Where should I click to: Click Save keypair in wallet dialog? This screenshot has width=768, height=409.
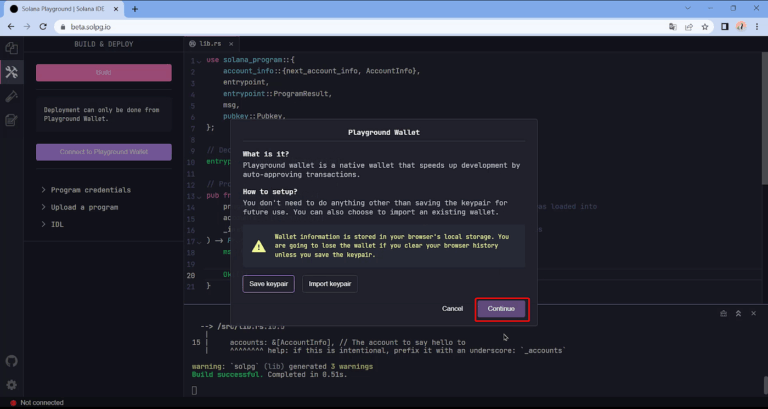click(268, 284)
